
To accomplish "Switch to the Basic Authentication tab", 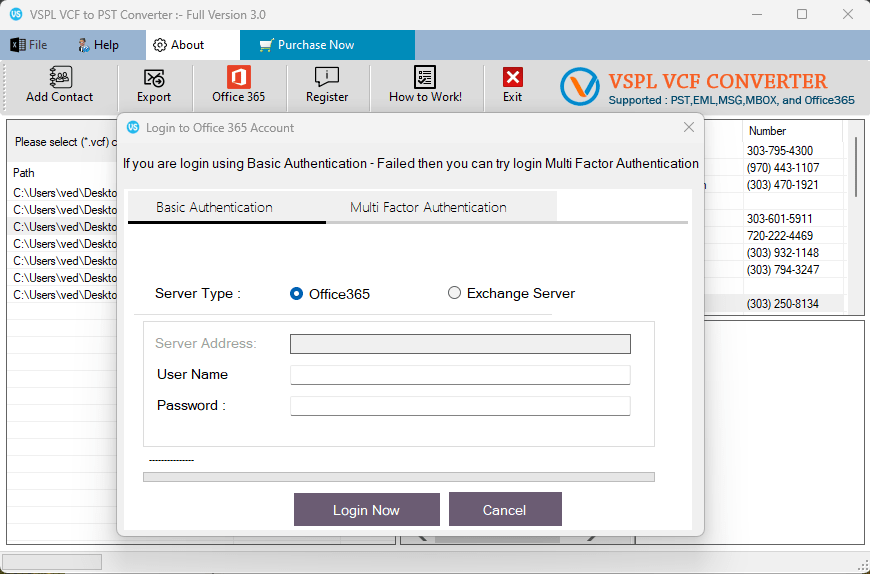I will point(227,207).
